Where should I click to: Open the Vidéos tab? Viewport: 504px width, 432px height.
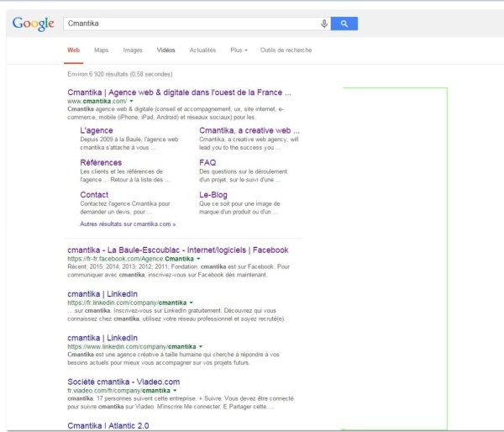pos(165,50)
